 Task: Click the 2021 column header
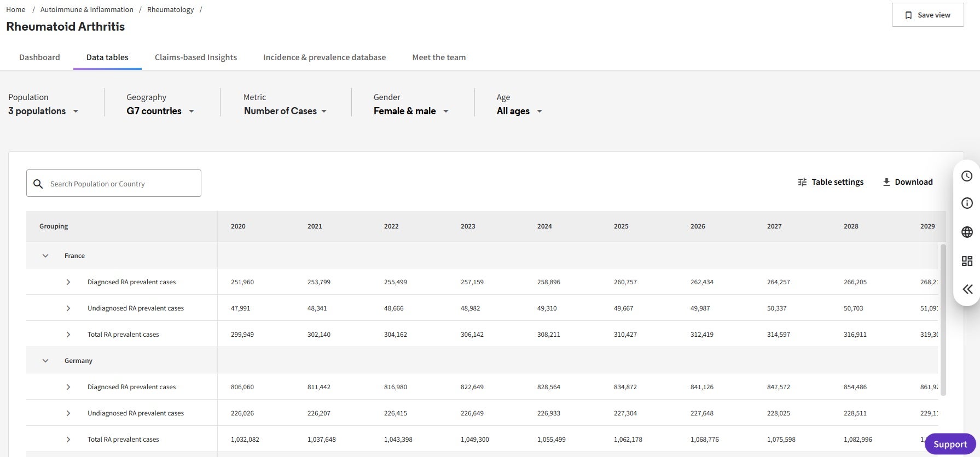315,226
